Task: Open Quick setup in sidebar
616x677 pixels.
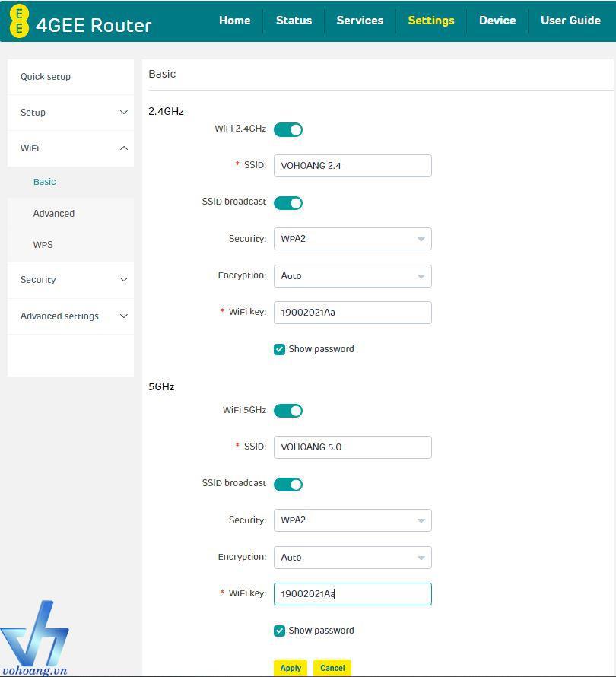Action: coord(71,77)
